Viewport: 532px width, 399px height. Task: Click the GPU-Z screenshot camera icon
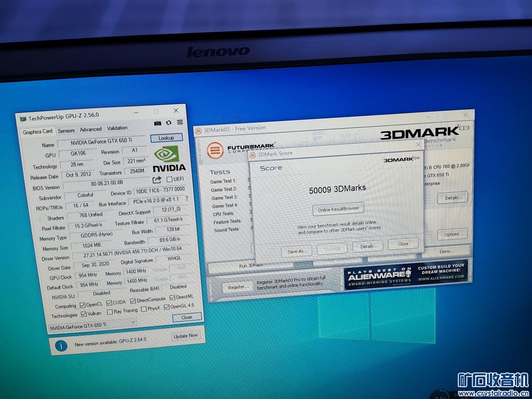(157, 123)
